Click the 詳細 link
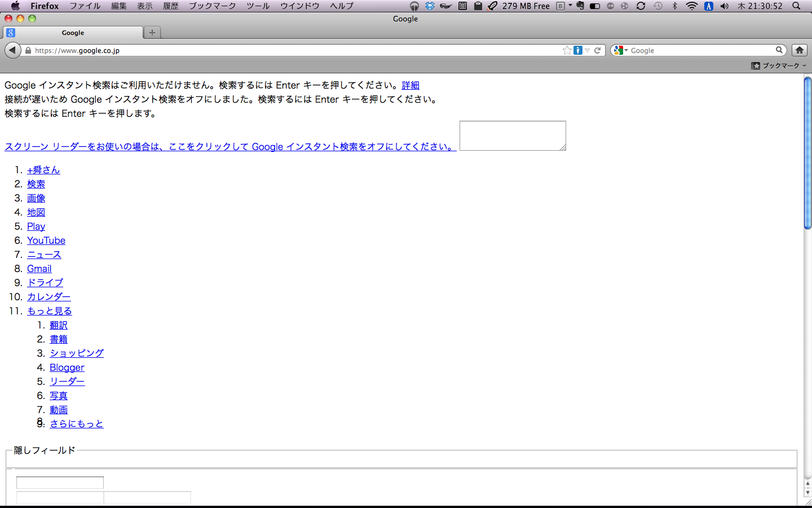Screen dimensions: 812x508 coord(411,85)
